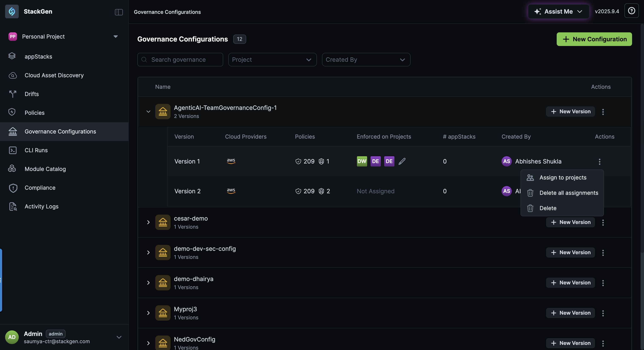Screen dimensions: 644x350
Task: Collapse the AgenticAI-TeamGovernanceConfig-1 row
Action: pyautogui.click(x=148, y=112)
